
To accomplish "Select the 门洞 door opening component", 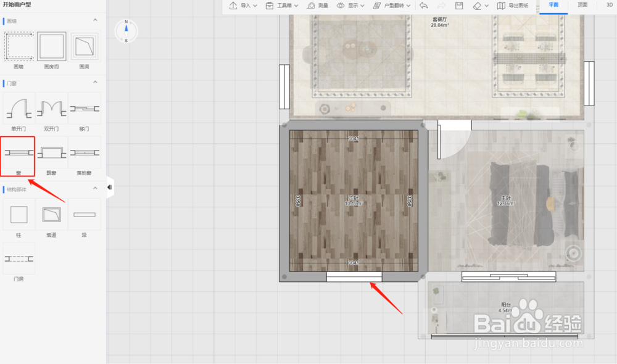I will click(x=19, y=259).
